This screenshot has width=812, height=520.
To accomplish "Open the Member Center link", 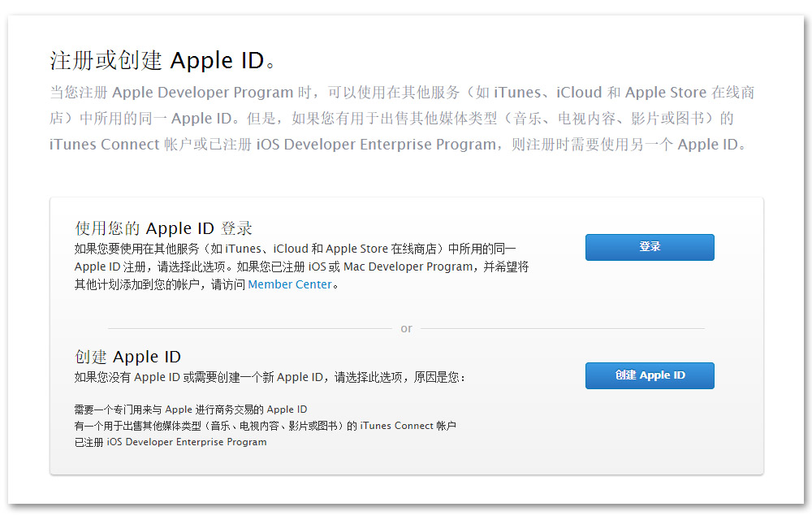I will pos(290,284).
